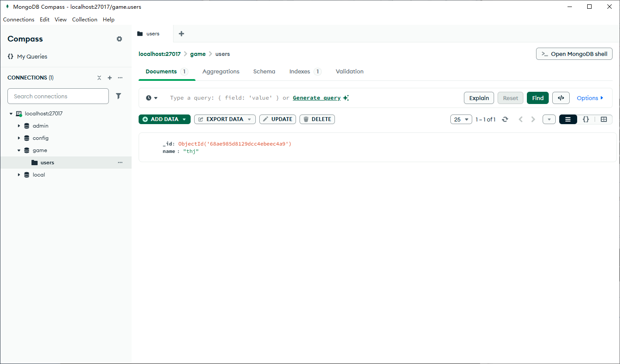Open a new tab with plus icon
Screen dimensions: 620x364
coord(181,34)
